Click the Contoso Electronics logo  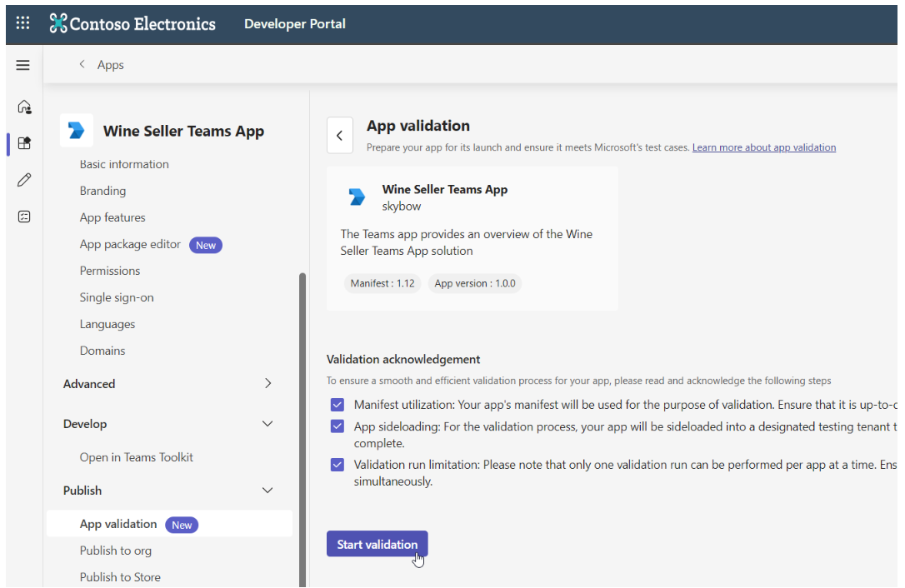(x=132, y=23)
